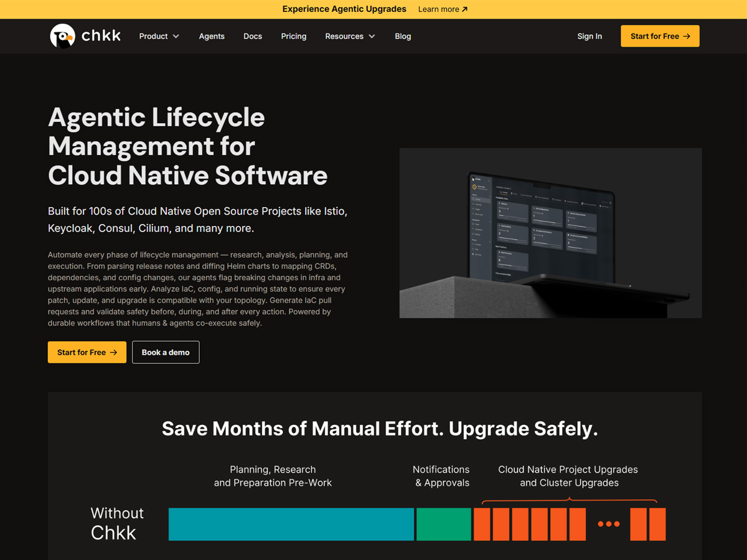Click the Learn more banner link
The image size is (747, 560).
coord(443,9)
